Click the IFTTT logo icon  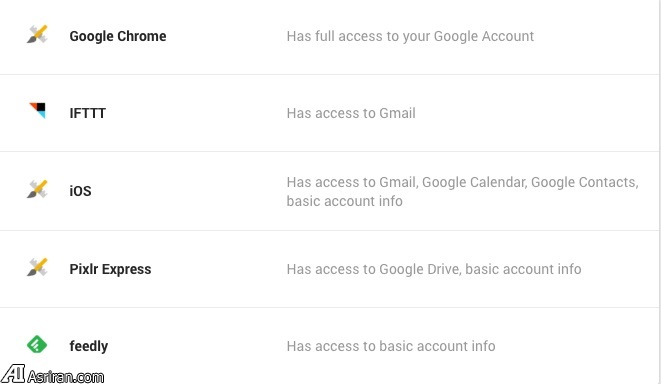point(38,110)
